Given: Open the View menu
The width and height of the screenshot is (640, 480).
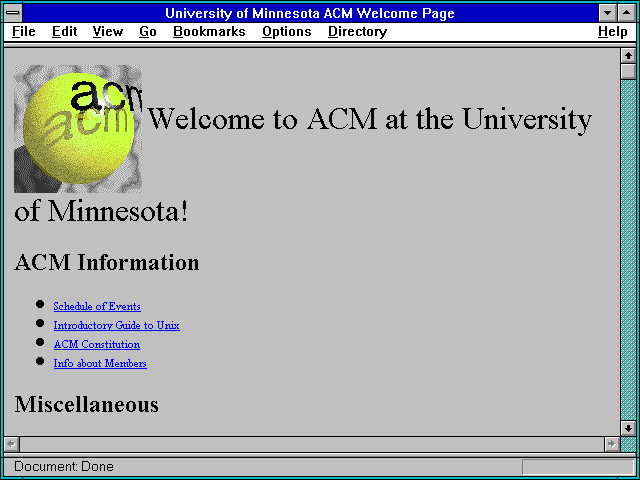Looking at the screenshot, I should coord(108,31).
